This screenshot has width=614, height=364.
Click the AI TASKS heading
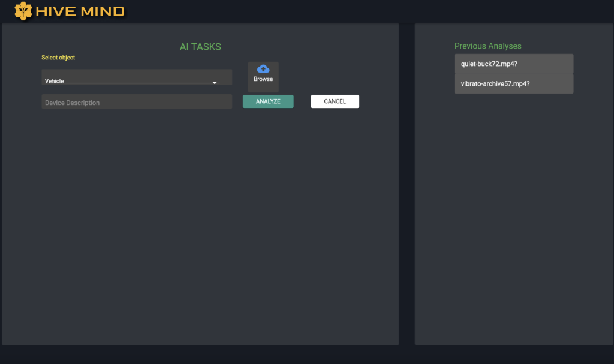point(200,47)
